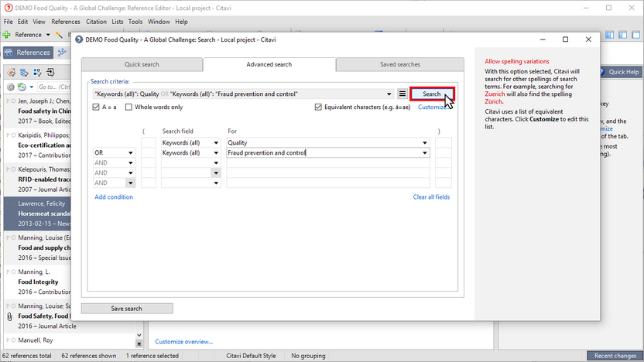Open the Quality value dropdown arrow
This screenshot has width=644, height=362.
pyautogui.click(x=425, y=143)
